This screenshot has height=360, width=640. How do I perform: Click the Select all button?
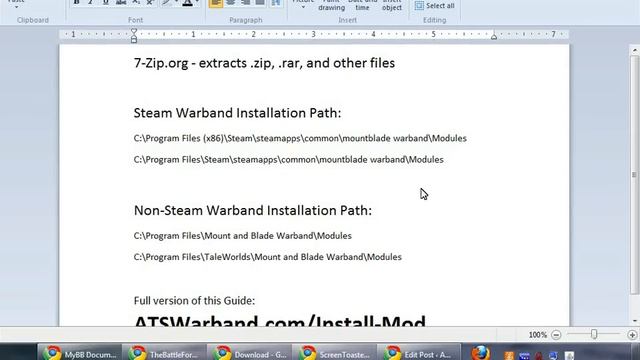click(x=435, y=6)
